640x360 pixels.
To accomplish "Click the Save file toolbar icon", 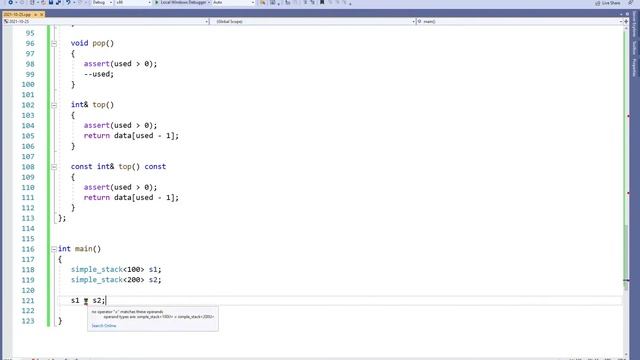I will [x=51, y=2].
